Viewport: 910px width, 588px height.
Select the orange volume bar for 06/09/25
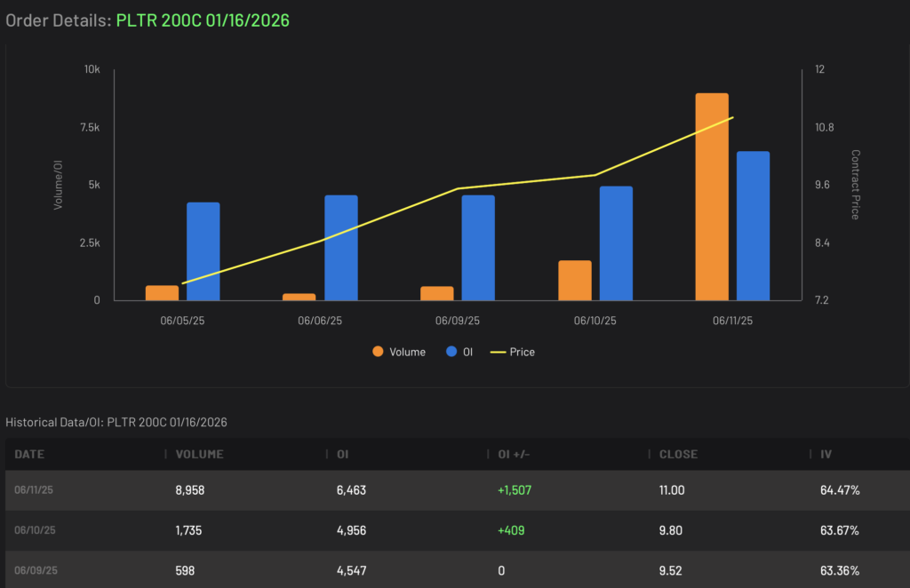(x=436, y=293)
